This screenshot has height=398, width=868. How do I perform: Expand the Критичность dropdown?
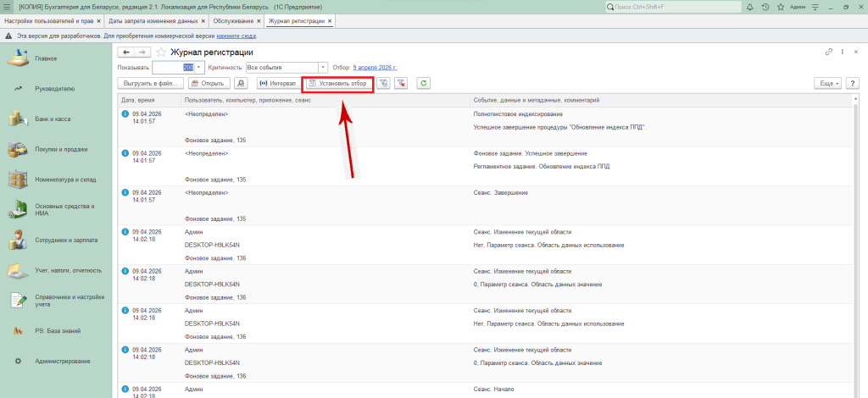pos(323,67)
